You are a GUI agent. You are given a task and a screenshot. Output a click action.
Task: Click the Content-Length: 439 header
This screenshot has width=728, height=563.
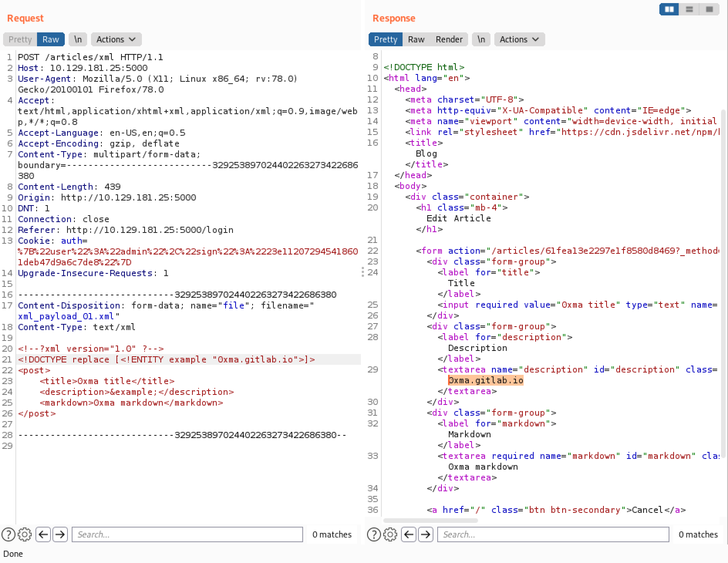click(69, 187)
